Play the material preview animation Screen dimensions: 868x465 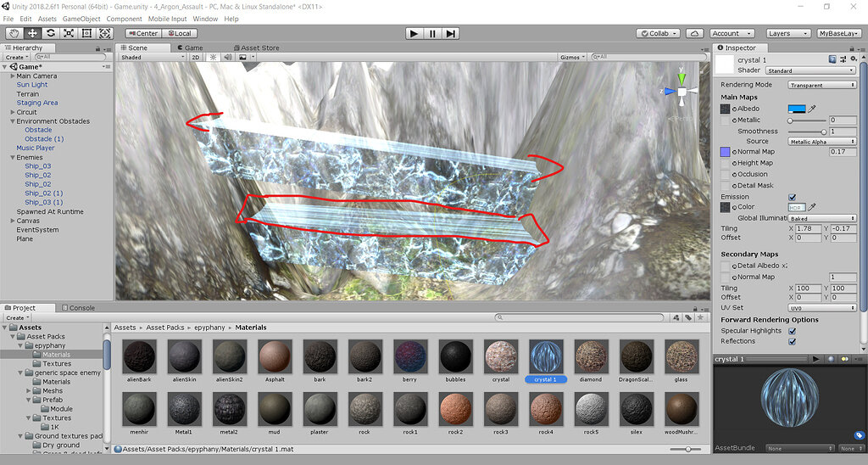[815, 359]
